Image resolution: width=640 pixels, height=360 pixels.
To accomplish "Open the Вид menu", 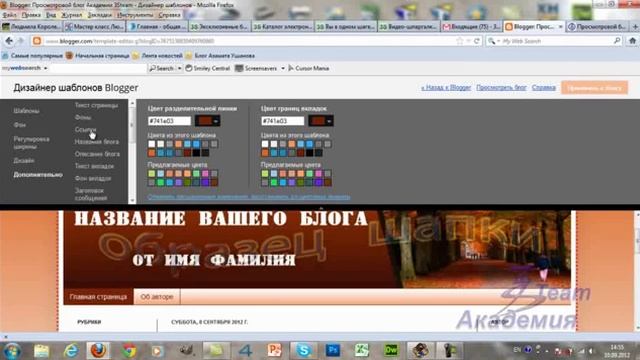I will click(51, 15).
